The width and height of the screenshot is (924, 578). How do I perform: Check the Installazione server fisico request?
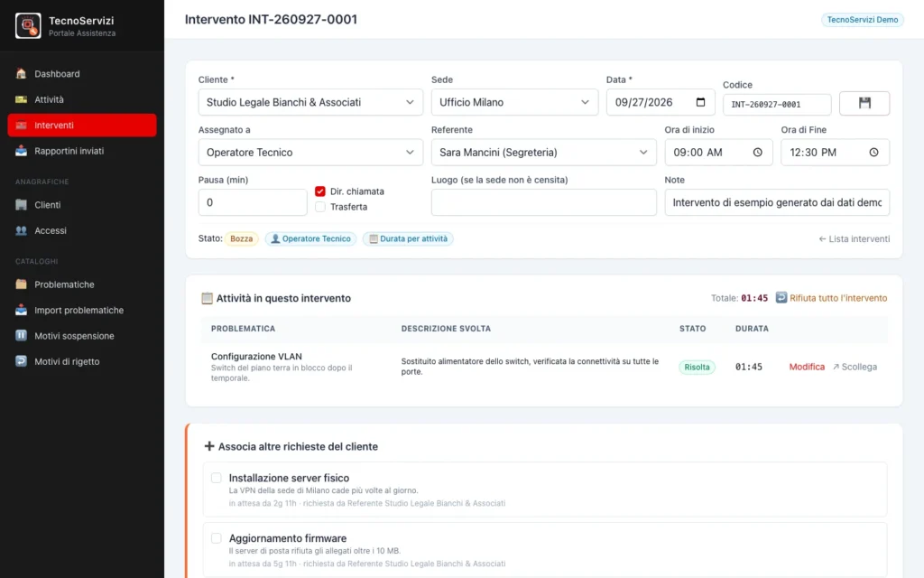click(x=217, y=478)
